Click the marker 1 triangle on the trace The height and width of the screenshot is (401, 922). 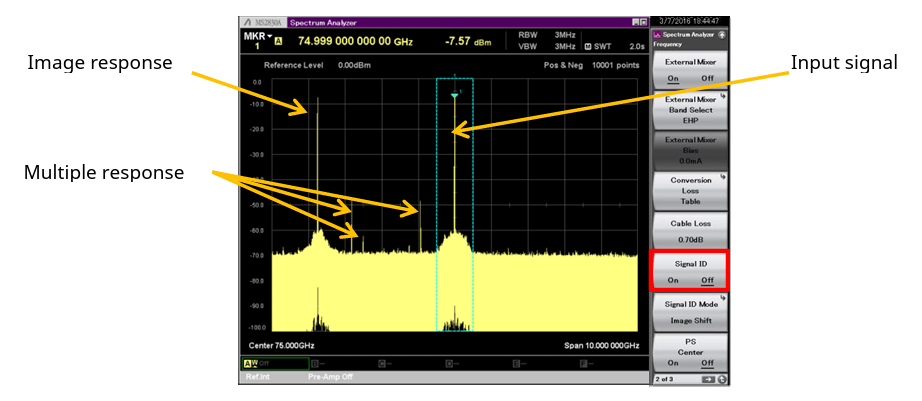pyautogui.click(x=455, y=95)
